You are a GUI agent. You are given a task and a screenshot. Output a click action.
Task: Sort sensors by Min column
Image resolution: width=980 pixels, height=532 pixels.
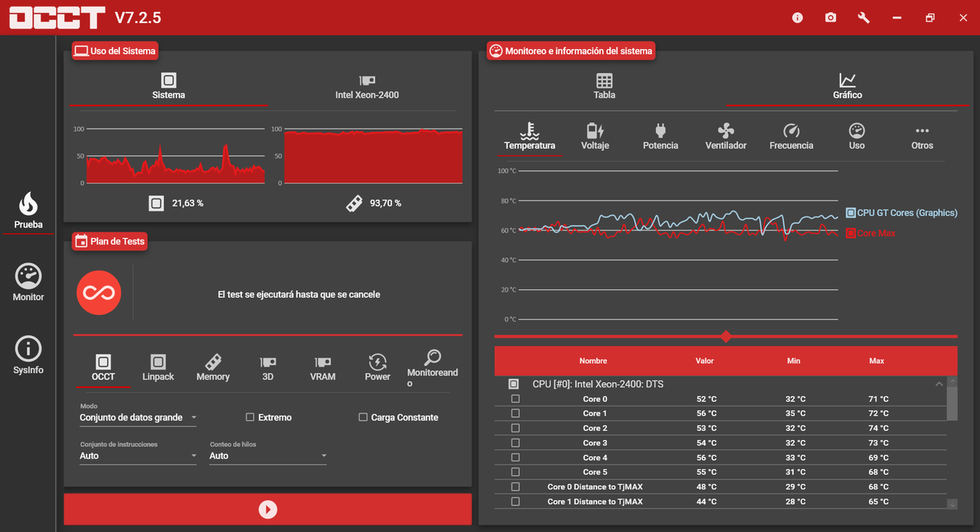pyautogui.click(x=794, y=361)
